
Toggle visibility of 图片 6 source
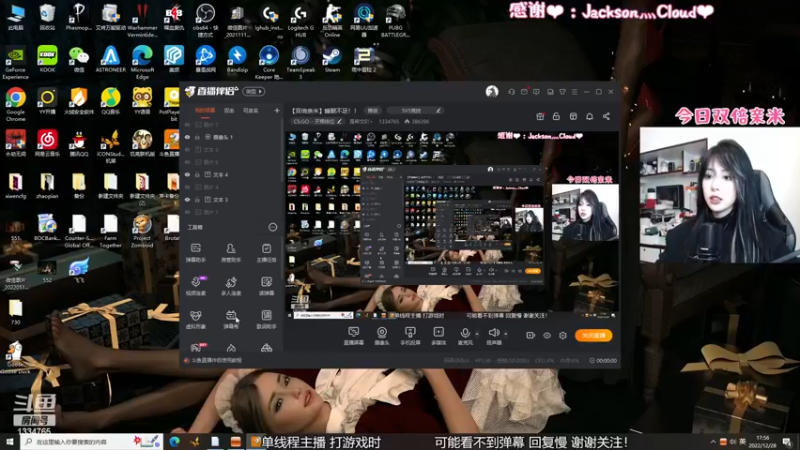187,162
